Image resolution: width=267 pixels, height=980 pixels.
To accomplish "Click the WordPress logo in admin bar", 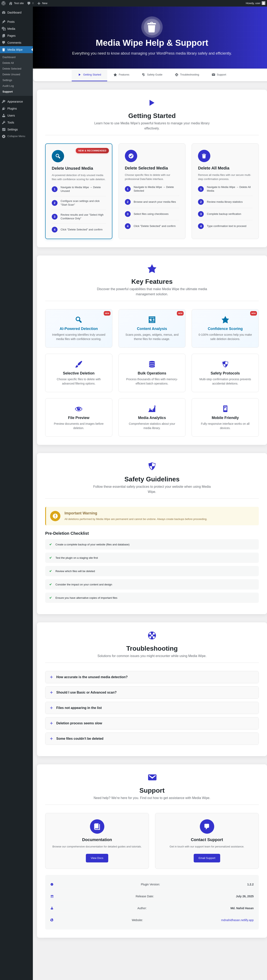I will click(x=3, y=3).
